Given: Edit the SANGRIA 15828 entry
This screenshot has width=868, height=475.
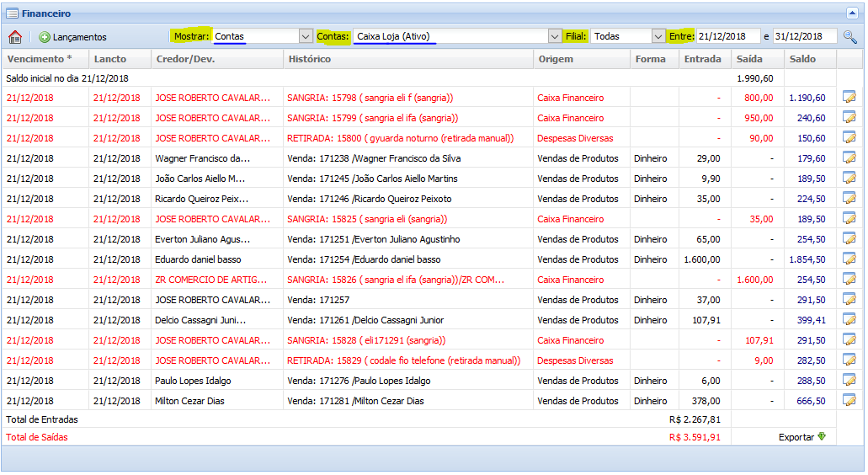Looking at the screenshot, I should pos(849,339).
